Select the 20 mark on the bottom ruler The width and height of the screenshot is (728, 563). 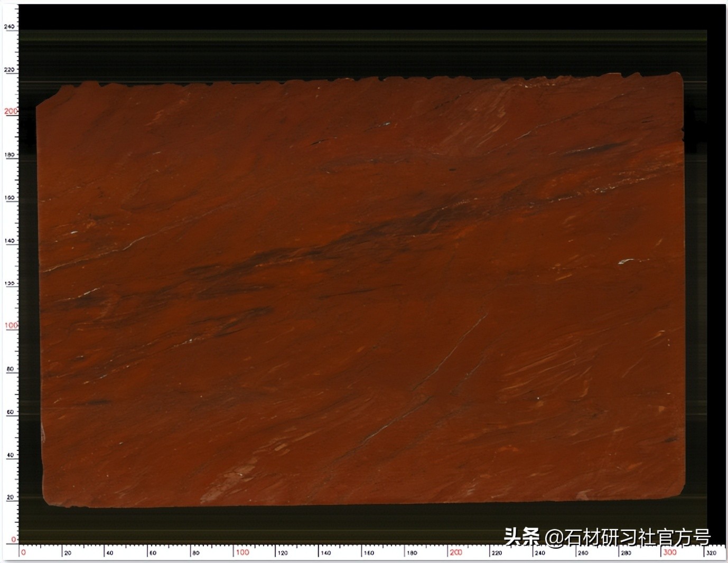point(68,553)
